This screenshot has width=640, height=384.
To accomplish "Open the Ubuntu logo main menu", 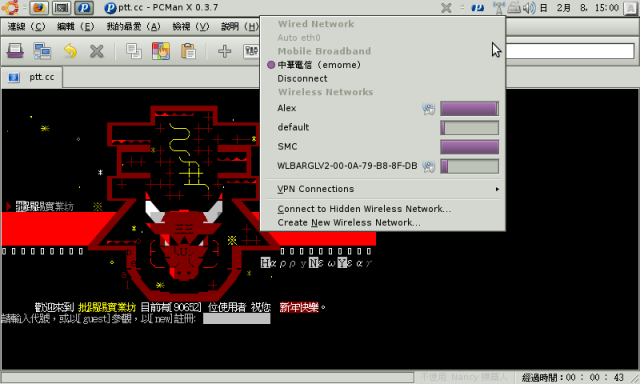I will [x=10, y=7].
